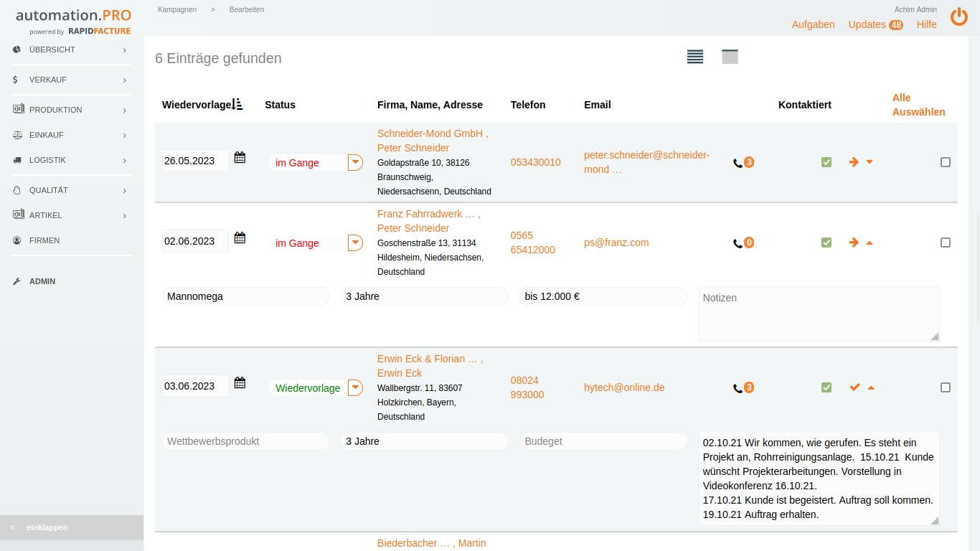Open status dropdown for Schneider-Mond row
The image size is (980, 551).
click(355, 162)
